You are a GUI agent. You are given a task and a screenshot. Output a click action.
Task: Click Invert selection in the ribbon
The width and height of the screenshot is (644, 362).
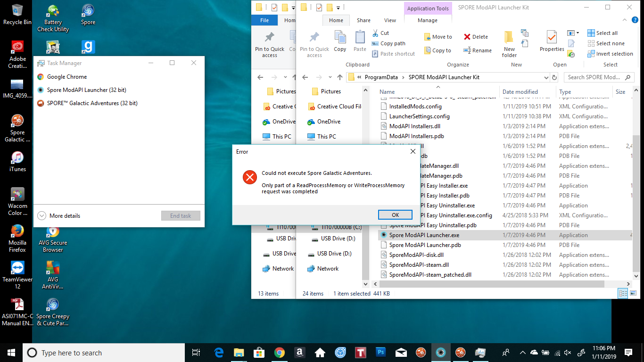pyautogui.click(x=610, y=54)
